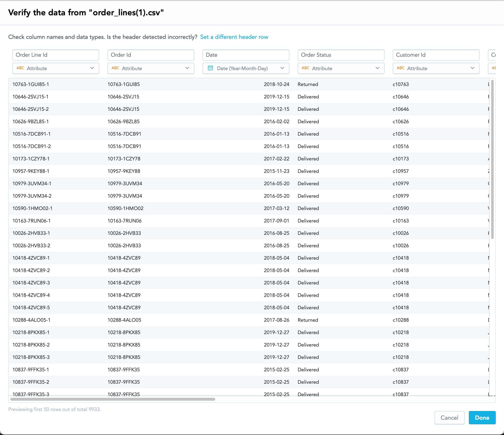Click the Order Status column name field

coord(341,55)
